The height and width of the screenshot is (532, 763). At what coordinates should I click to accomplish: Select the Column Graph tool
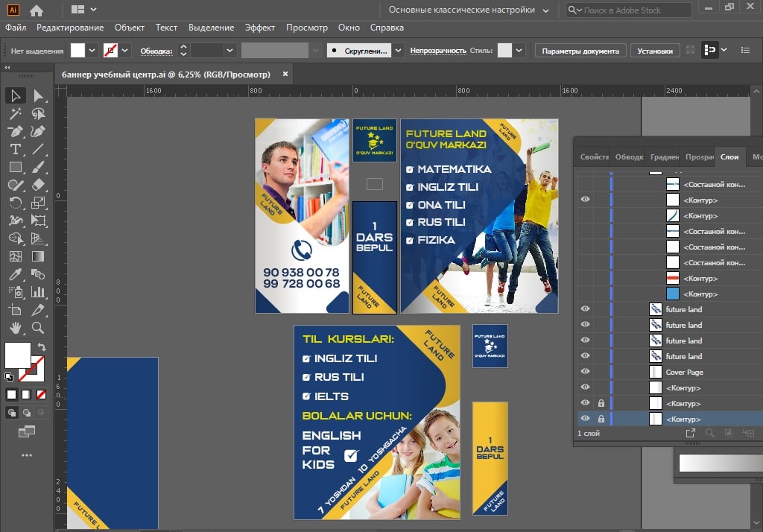coord(38,292)
